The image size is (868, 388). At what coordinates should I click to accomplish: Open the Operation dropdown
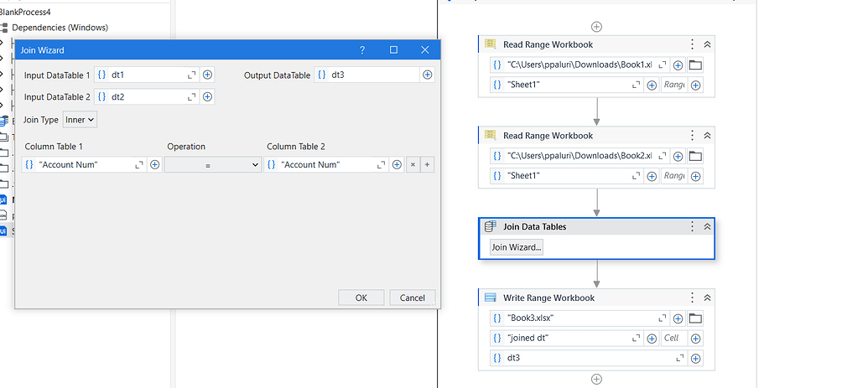point(213,165)
